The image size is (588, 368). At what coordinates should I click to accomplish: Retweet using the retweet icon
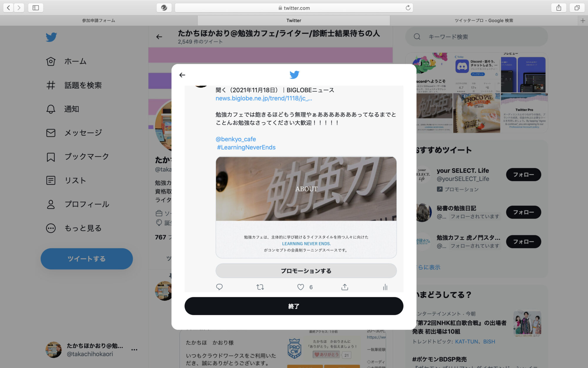coord(260,287)
